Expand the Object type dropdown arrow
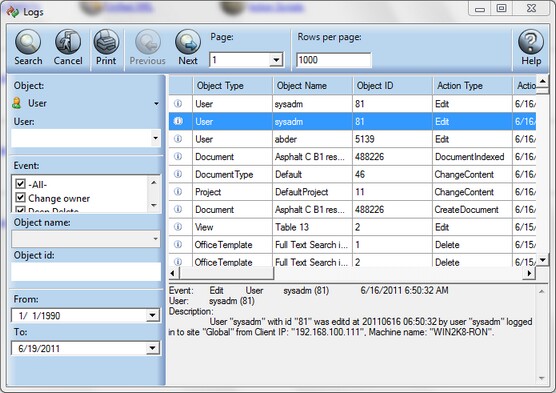Image resolution: width=556 pixels, height=393 pixels. pyautogui.click(x=156, y=104)
